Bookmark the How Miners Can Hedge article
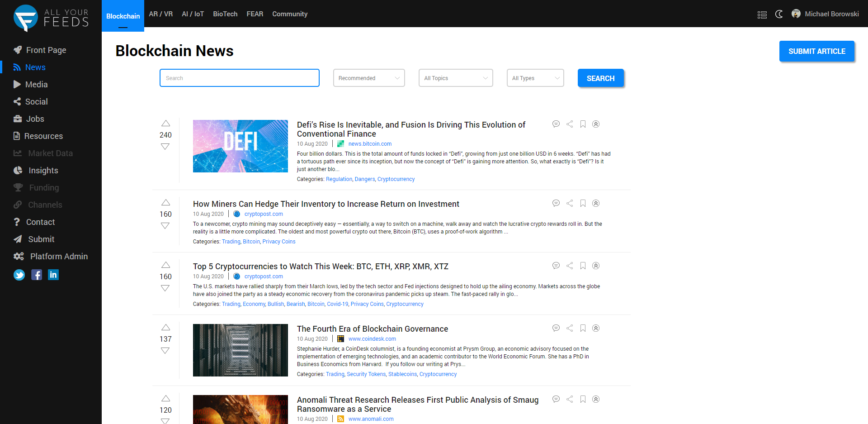This screenshot has width=868, height=424. tap(583, 203)
